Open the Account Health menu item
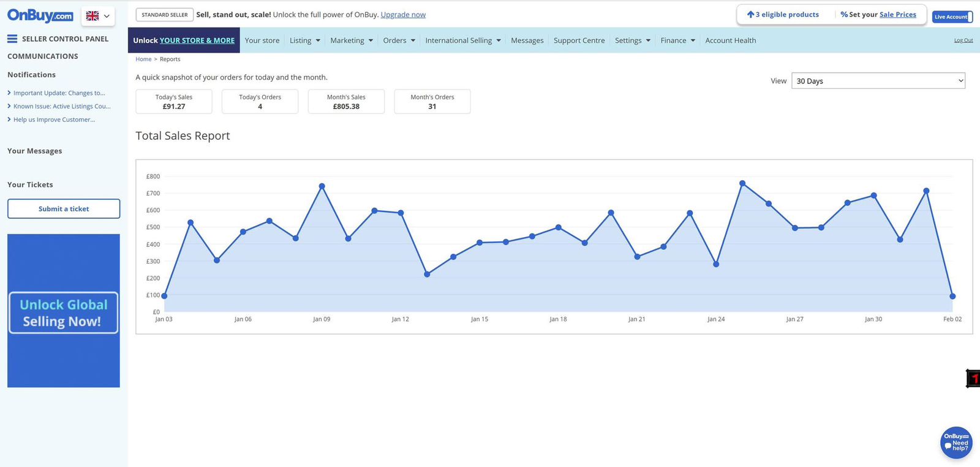980x467 pixels. pyautogui.click(x=730, y=40)
